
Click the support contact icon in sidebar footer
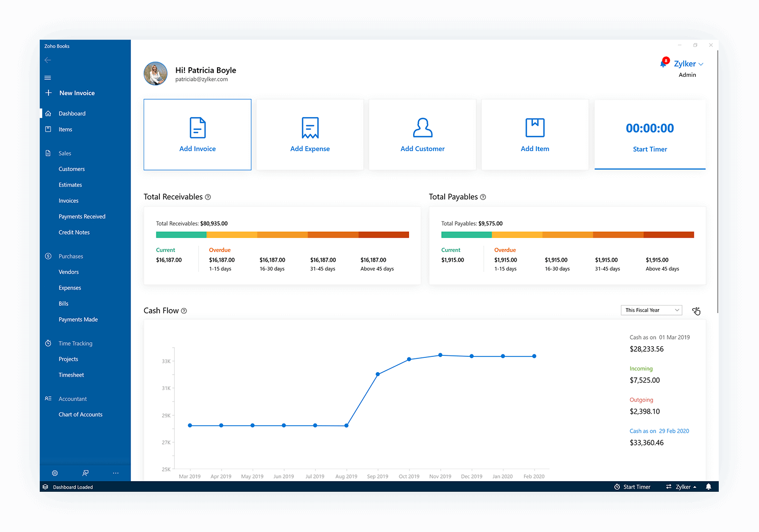tap(86, 473)
